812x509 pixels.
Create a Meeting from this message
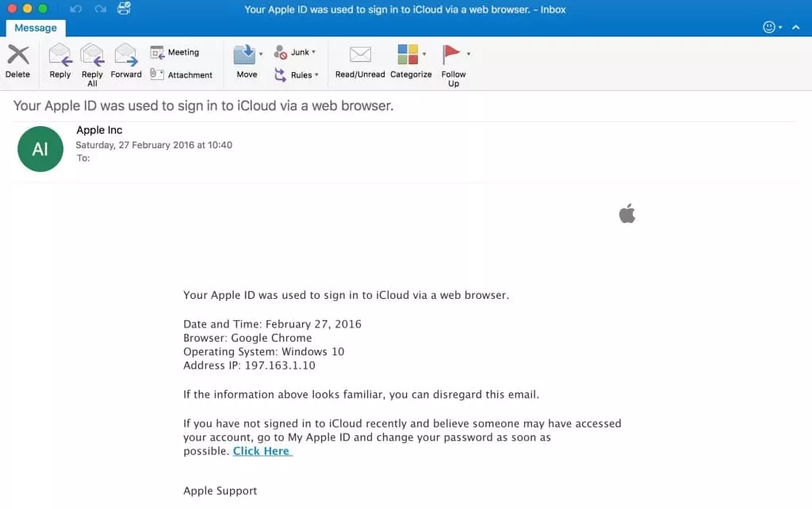click(x=175, y=52)
